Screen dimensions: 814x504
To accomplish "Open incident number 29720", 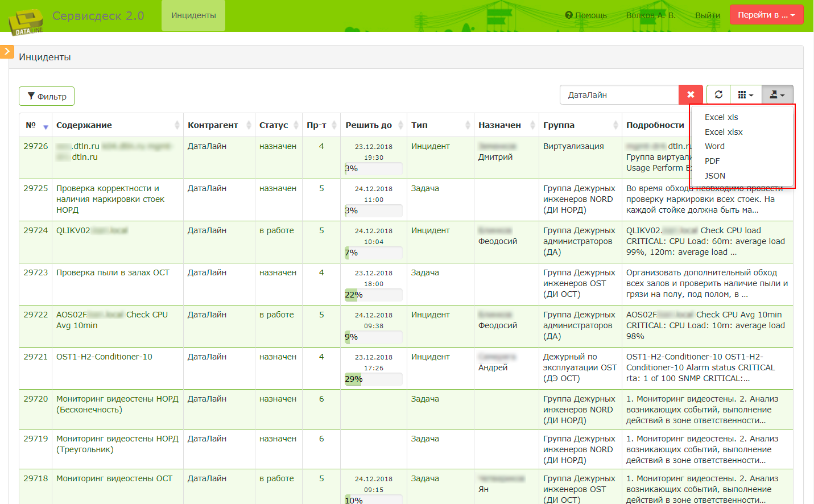I will 36,399.
